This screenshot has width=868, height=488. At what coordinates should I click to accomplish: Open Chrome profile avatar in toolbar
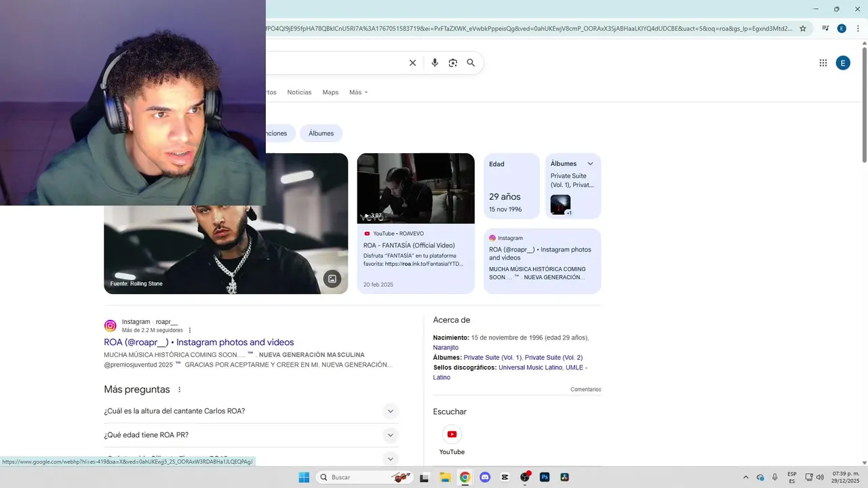tap(842, 28)
